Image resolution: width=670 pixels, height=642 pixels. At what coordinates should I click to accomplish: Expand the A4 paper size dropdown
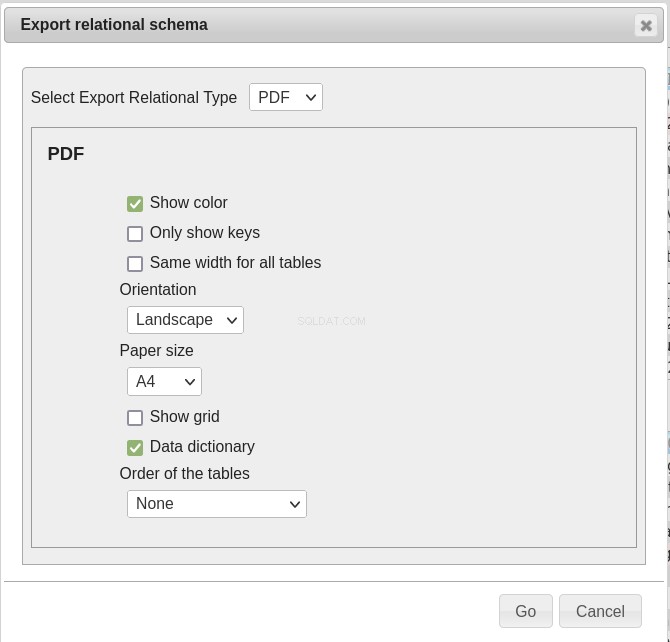pyautogui.click(x=165, y=381)
